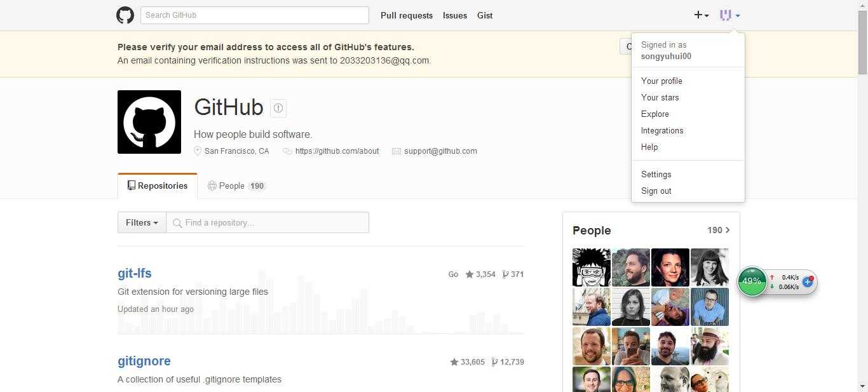Click the songyuhui00 username in menu
The image size is (868, 392).
point(666,56)
